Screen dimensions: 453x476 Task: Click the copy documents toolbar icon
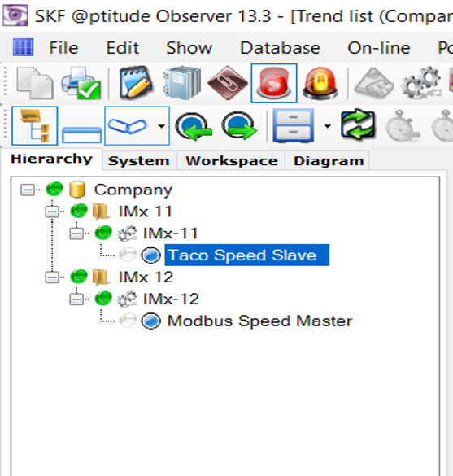pos(35,83)
